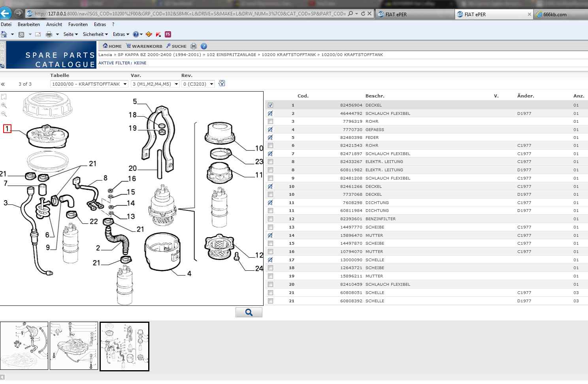Viewport: 588px width, 384px height.
Task: Open the Tabelle dropdown 10200/00 - KRAFTSTOFFTANK
Action: (89, 84)
